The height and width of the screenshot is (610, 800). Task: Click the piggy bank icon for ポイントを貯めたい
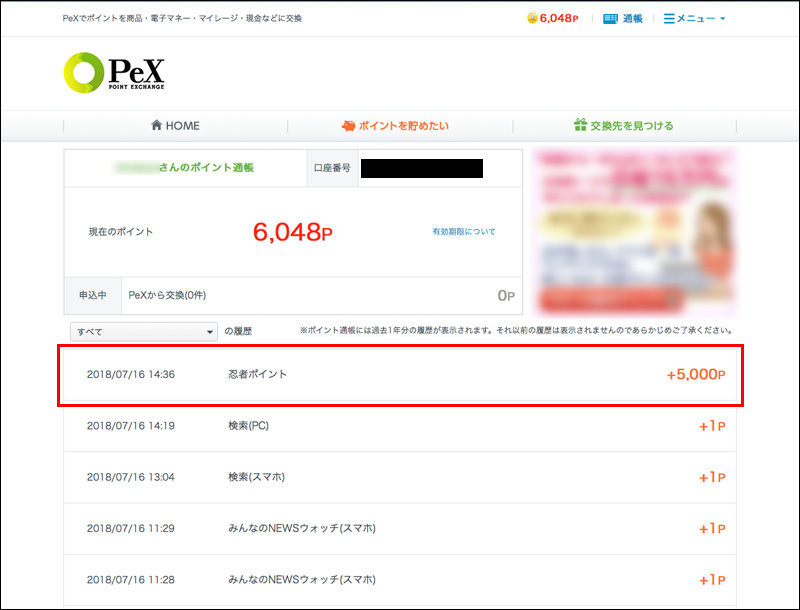pos(348,125)
